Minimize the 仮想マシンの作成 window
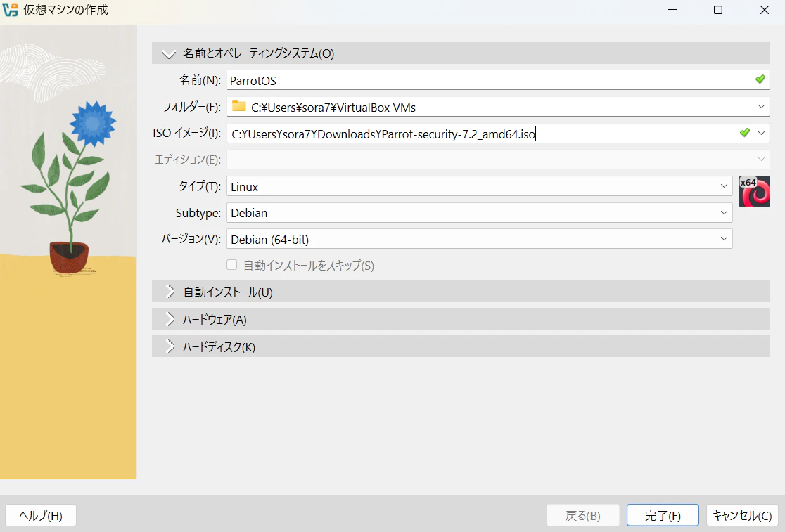 point(672,10)
